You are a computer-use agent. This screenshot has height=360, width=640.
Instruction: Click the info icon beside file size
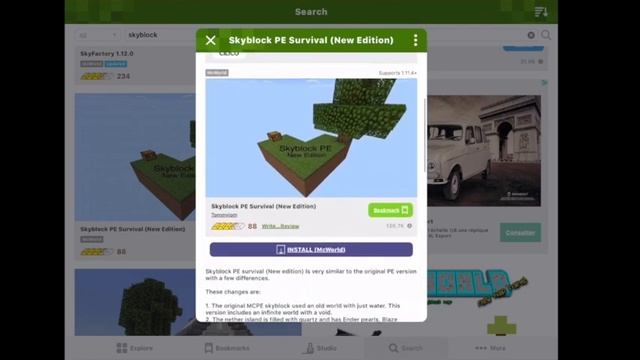pyautogui.click(x=409, y=226)
